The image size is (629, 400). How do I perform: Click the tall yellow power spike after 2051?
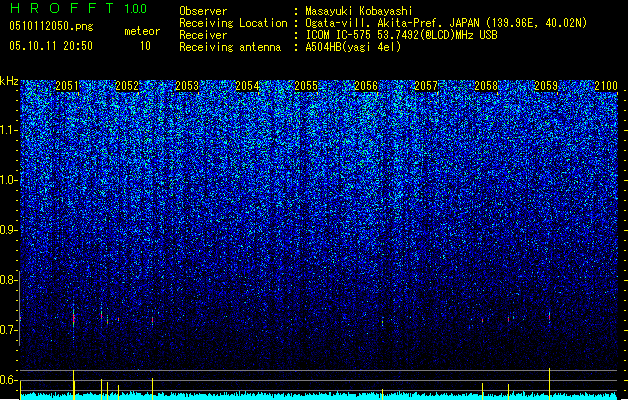pyautogui.click(x=73, y=385)
